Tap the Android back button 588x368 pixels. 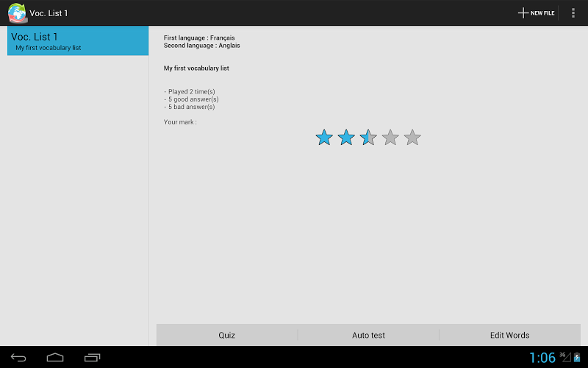[x=18, y=357]
